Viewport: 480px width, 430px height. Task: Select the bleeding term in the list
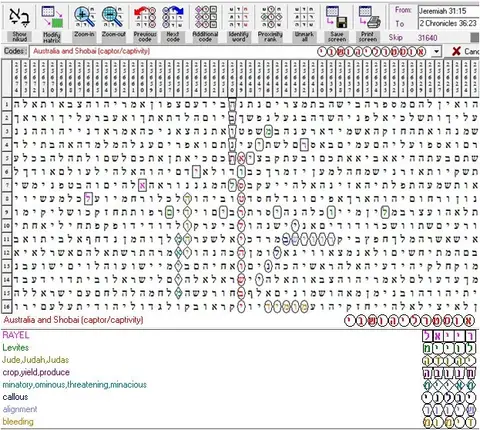[x=18, y=422]
